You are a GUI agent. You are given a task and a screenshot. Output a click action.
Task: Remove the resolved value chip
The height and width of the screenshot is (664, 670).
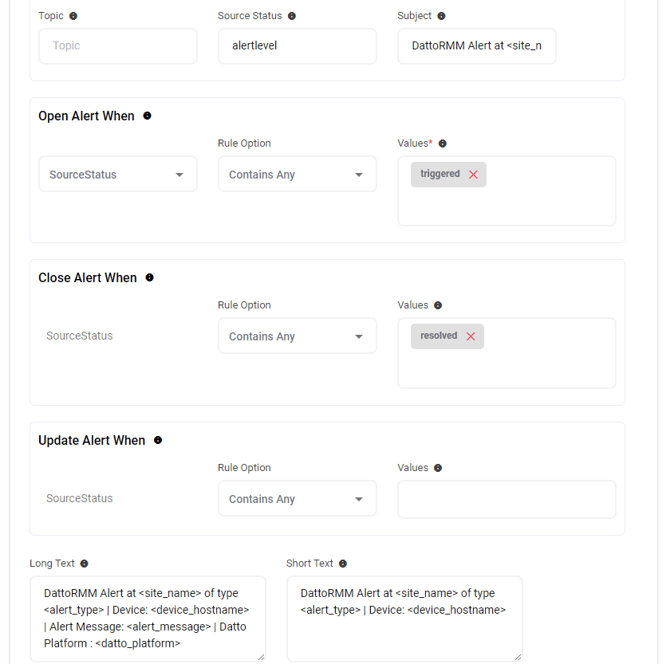(x=471, y=337)
